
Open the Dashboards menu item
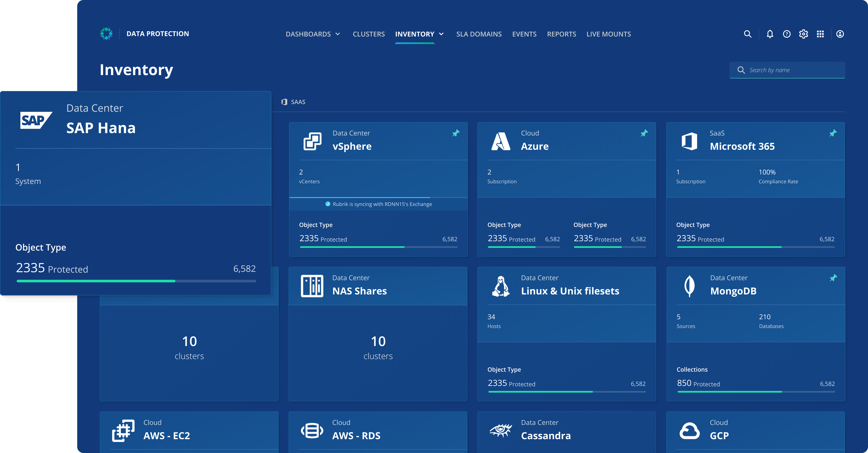pos(308,34)
